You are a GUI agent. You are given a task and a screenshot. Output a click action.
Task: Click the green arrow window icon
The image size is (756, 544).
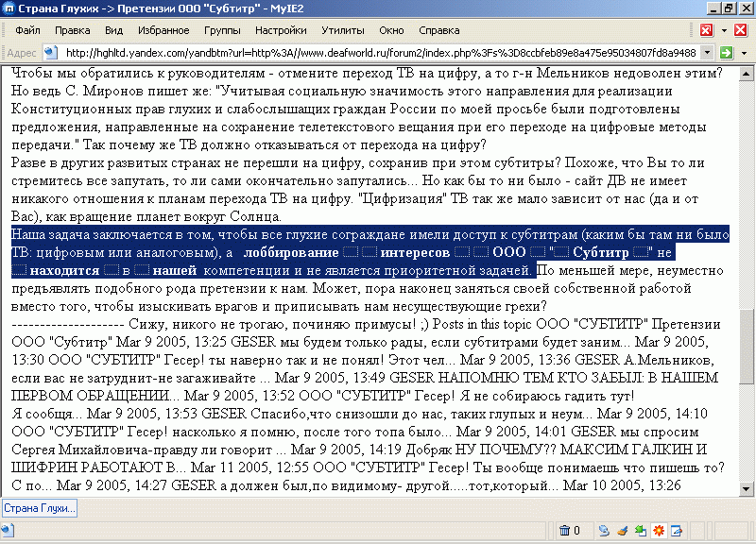641,531
